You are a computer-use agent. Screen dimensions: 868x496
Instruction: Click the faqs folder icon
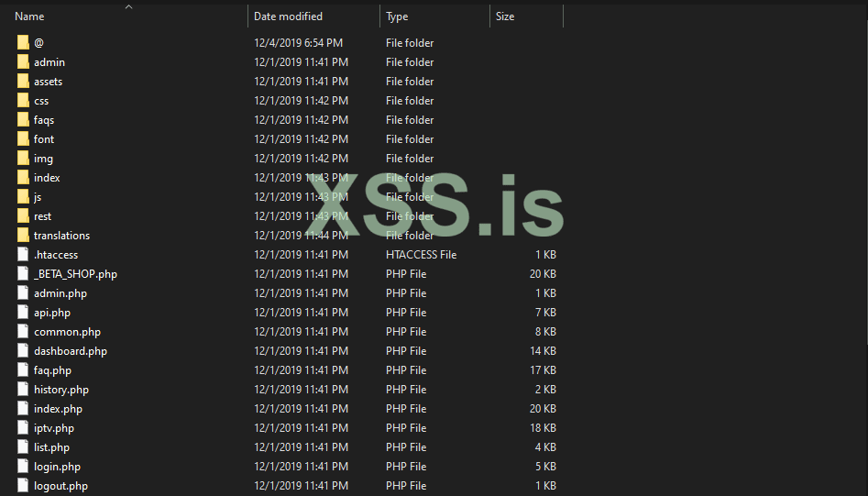(x=23, y=119)
